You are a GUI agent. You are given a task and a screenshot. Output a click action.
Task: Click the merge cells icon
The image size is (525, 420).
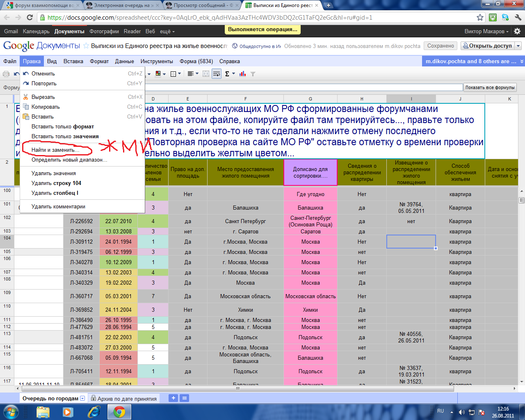[x=206, y=74]
